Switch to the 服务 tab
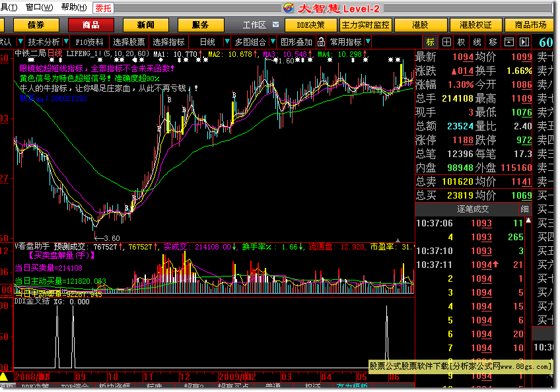The width and height of the screenshot is (560, 392). coord(200,25)
